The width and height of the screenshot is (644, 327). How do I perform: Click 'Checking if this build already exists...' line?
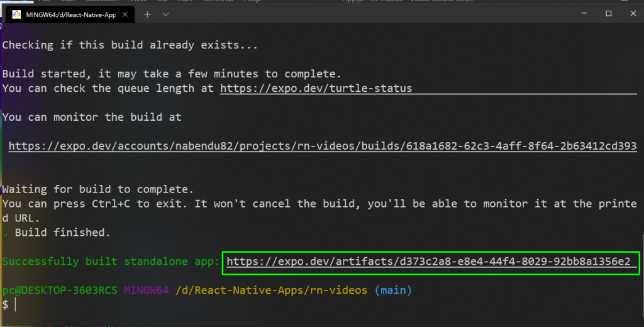(x=130, y=45)
